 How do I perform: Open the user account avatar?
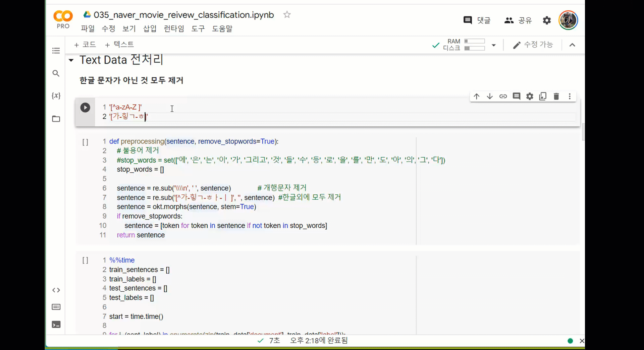(x=568, y=20)
